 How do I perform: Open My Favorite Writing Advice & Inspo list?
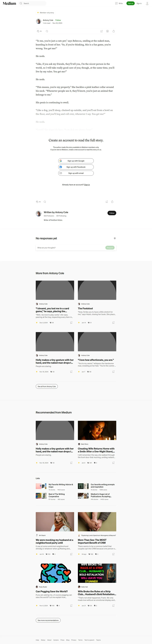61,486
